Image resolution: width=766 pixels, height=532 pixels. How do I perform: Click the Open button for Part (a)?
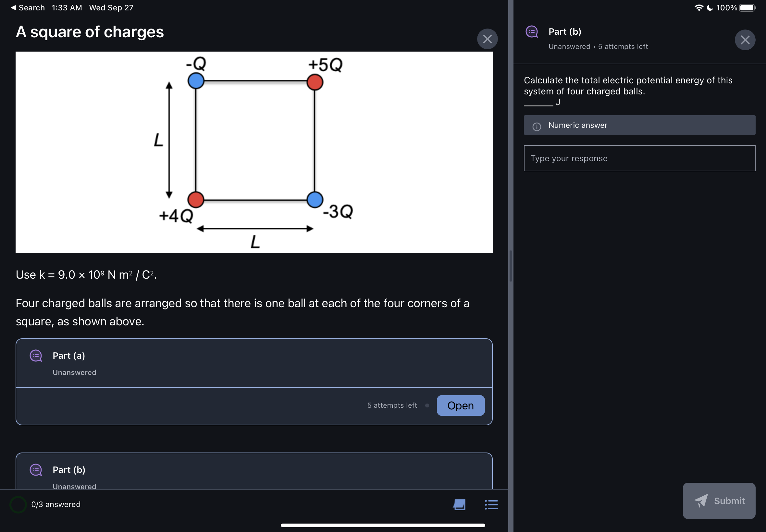[x=460, y=405]
